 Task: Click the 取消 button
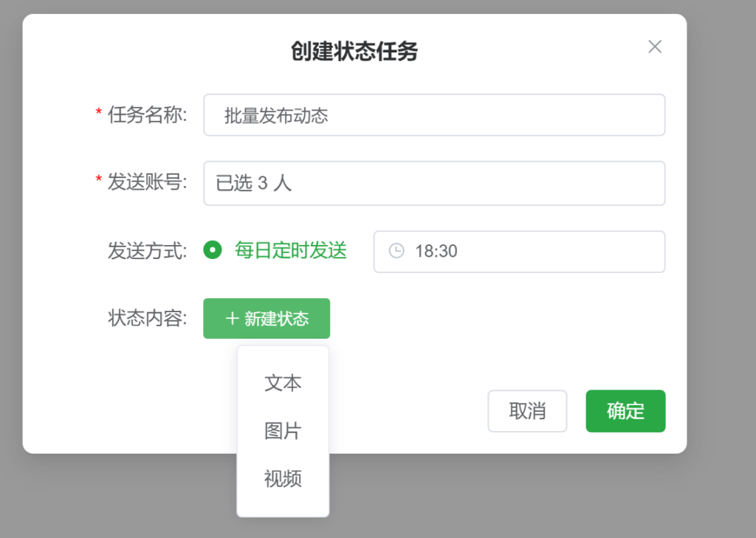[x=527, y=411]
